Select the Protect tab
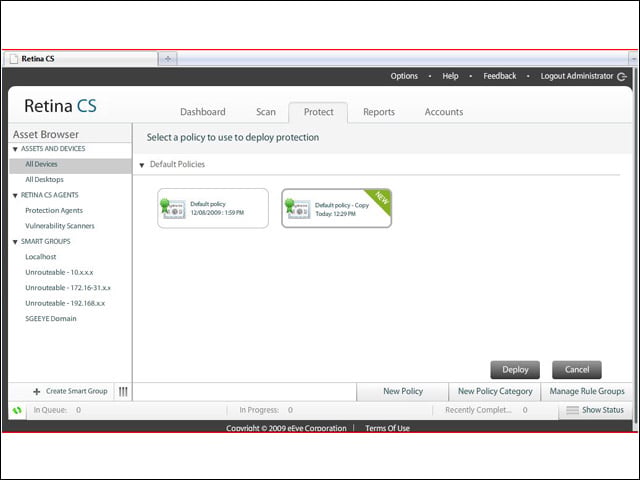 tap(318, 112)
